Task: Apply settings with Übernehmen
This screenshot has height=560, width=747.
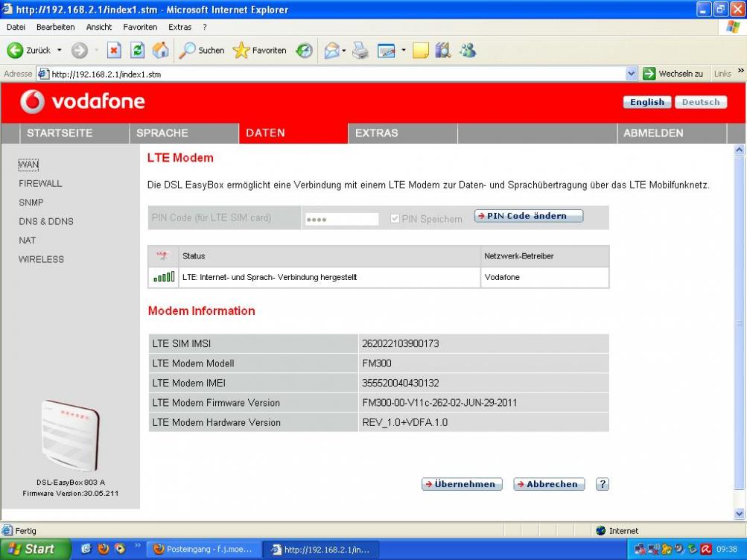Action: point(462,484)
